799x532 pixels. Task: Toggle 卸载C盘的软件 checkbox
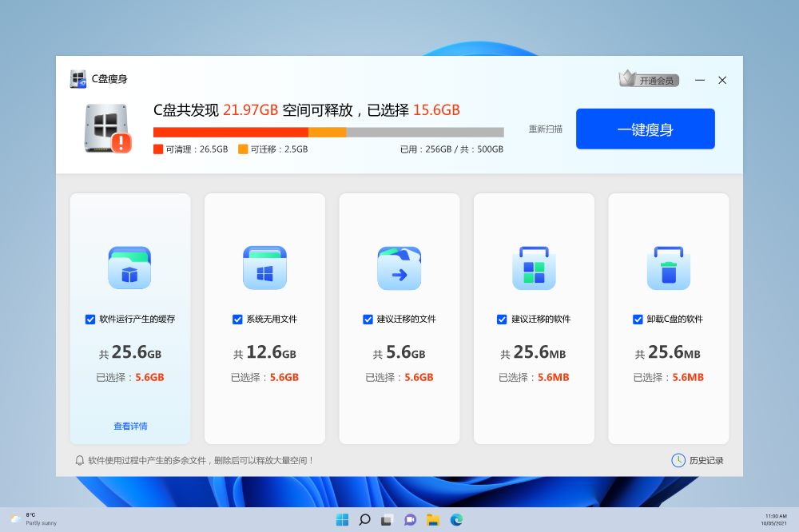638,320
